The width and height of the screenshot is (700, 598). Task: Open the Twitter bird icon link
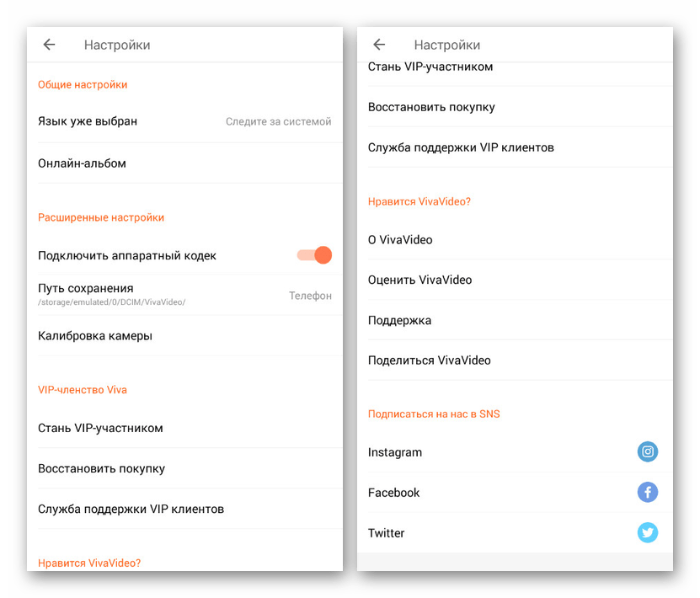647,532
